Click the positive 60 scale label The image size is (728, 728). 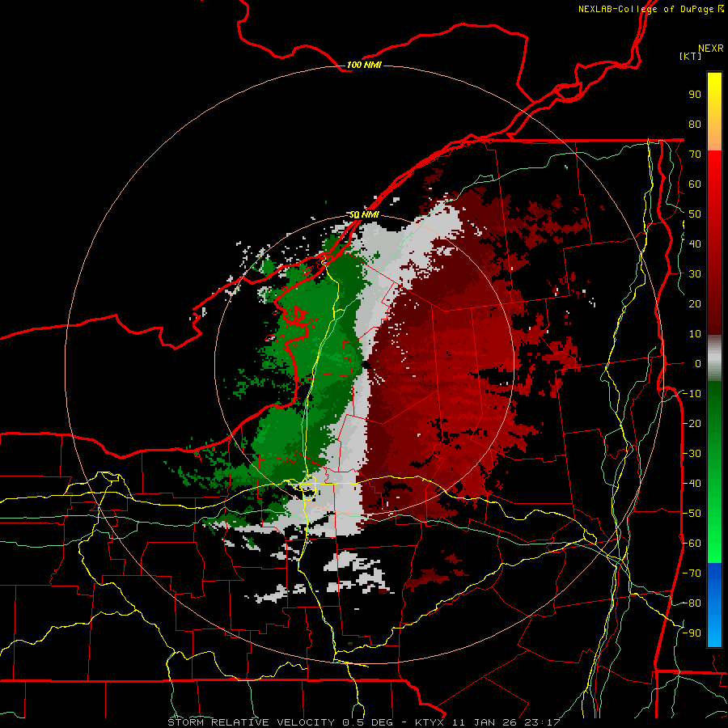pyautogui.click(x=695, y=184)
